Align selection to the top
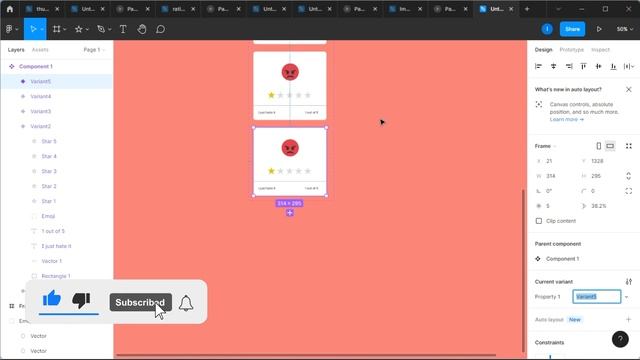 [583, 66]
